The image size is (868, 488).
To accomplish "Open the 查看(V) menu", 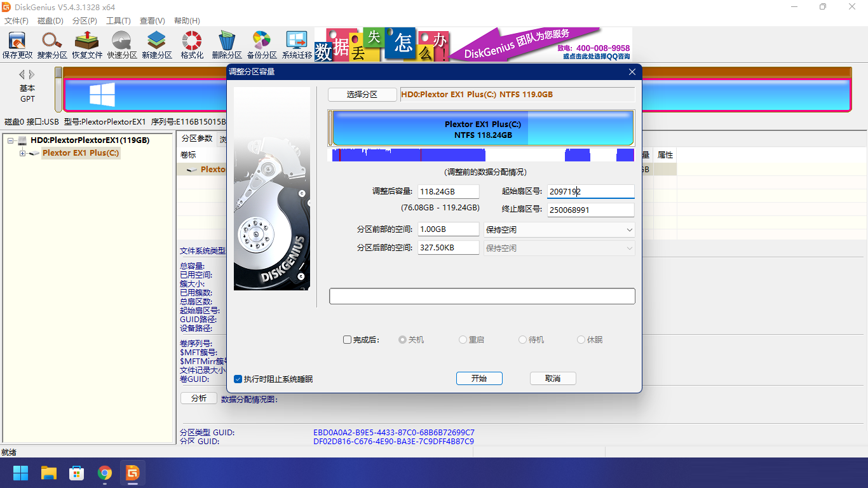I will pos(153,21).
